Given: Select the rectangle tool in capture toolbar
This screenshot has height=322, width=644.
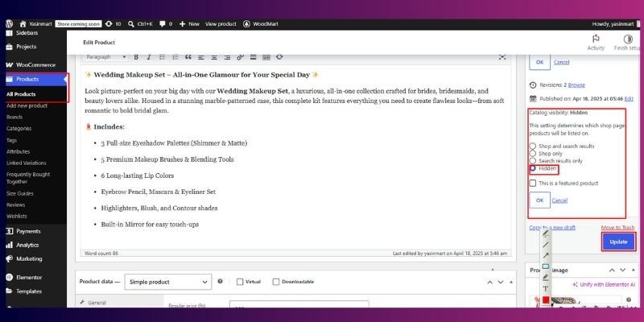Looking at the screenshot, I should coord(546,266).
